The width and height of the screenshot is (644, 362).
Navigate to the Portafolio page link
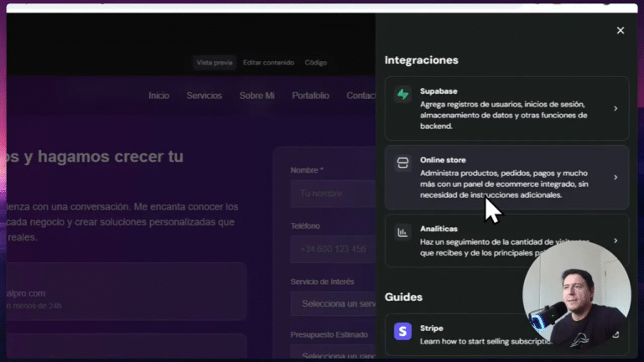[x=310, y=96]
